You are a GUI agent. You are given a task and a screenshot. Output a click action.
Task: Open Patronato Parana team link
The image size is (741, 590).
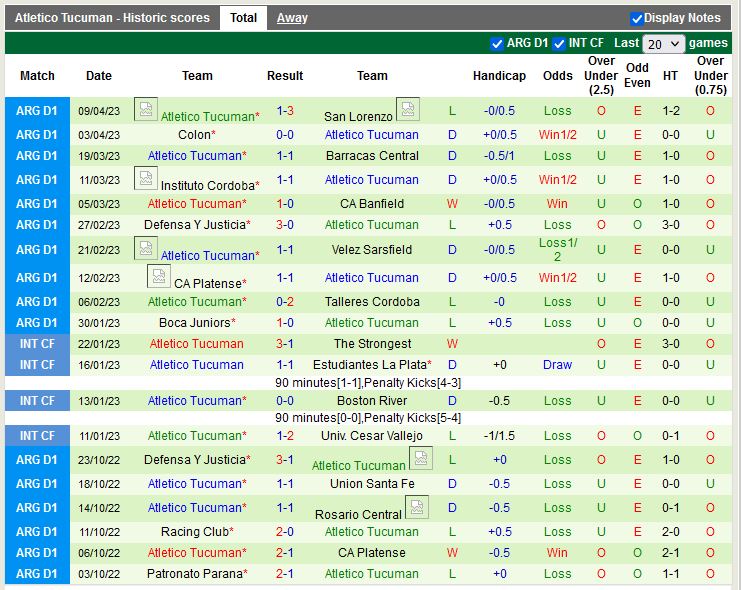tap(197, 574)
